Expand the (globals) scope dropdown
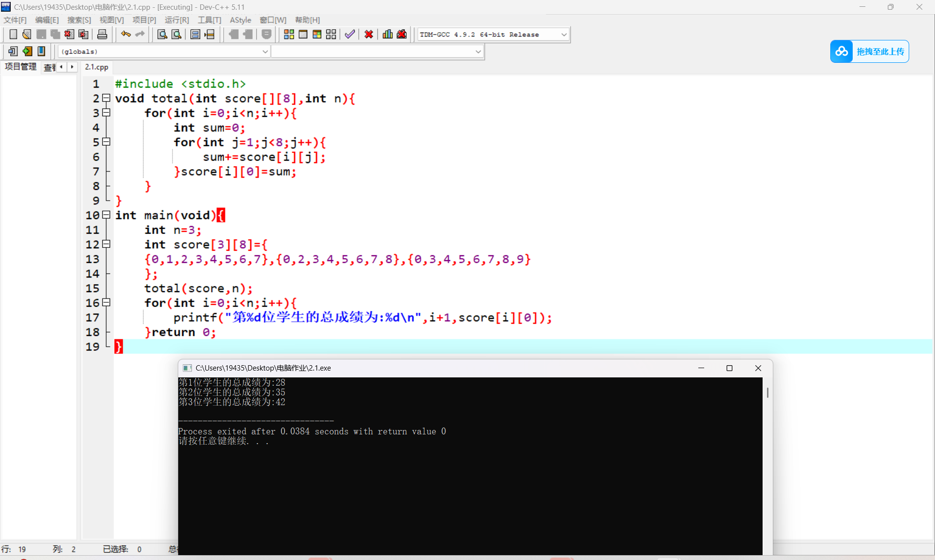Screen dimensions: 935x560 point(265,51)
